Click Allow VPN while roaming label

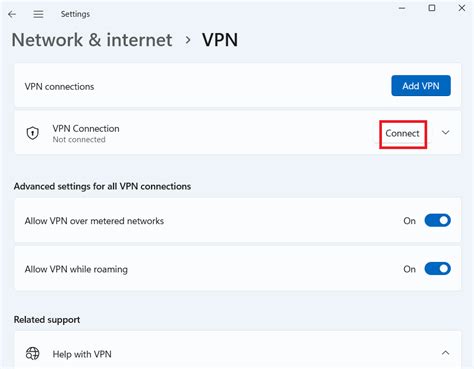click(76, 269)
